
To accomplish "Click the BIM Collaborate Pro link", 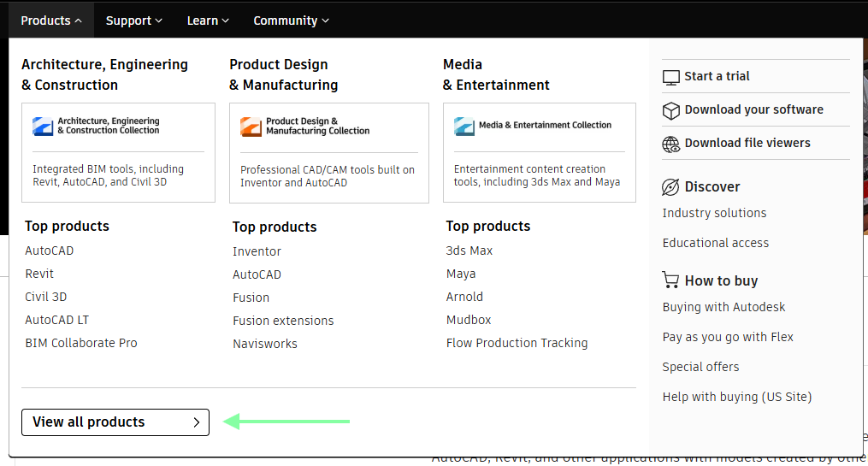I will click(81, 343).
